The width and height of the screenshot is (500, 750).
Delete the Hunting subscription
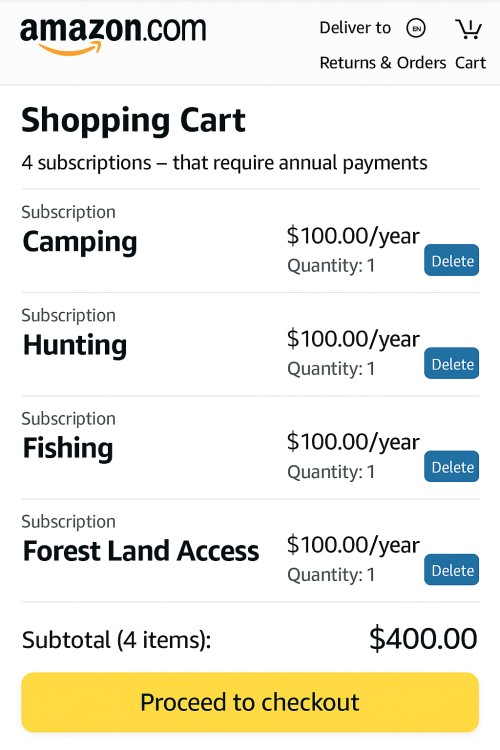tap(451, 364)
